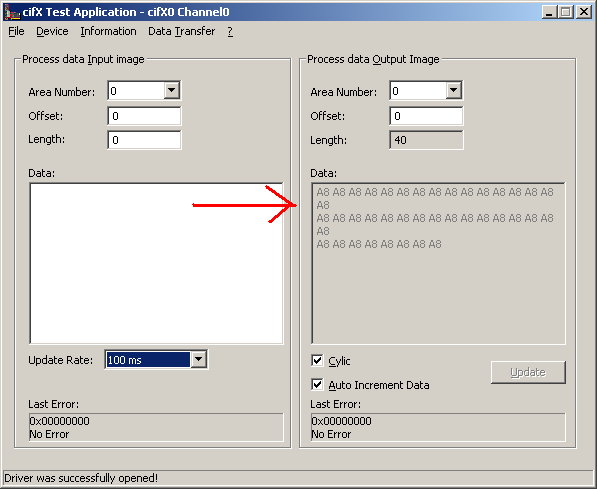
Task: Minimize the cifX Test Application window
Action: click(x=549, y=12)
